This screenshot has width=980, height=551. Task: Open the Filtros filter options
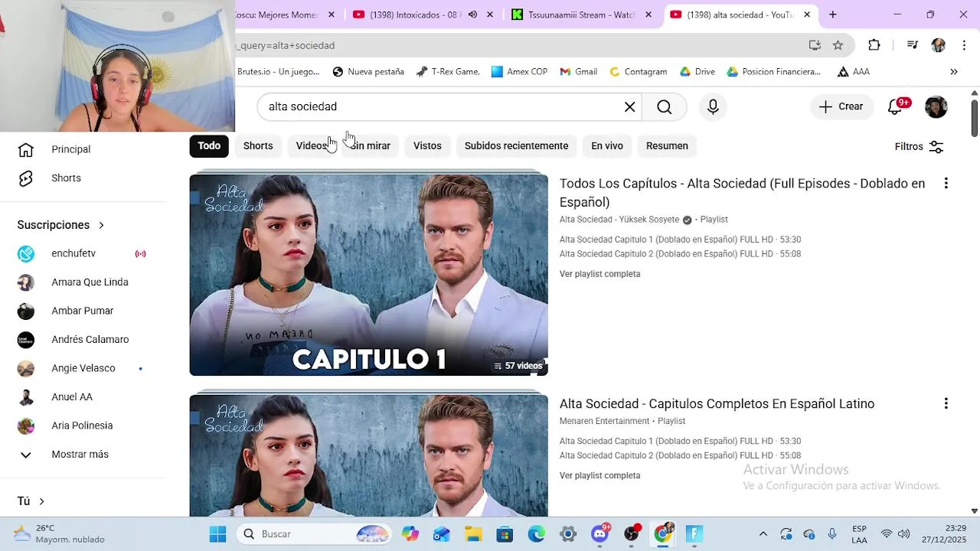point(919,147)
